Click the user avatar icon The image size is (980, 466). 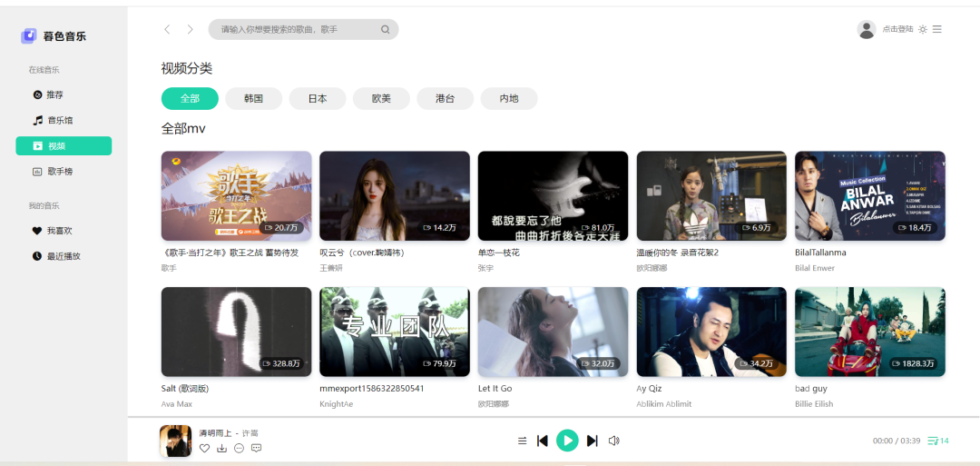pyautogui.click(x=867, y=29)
